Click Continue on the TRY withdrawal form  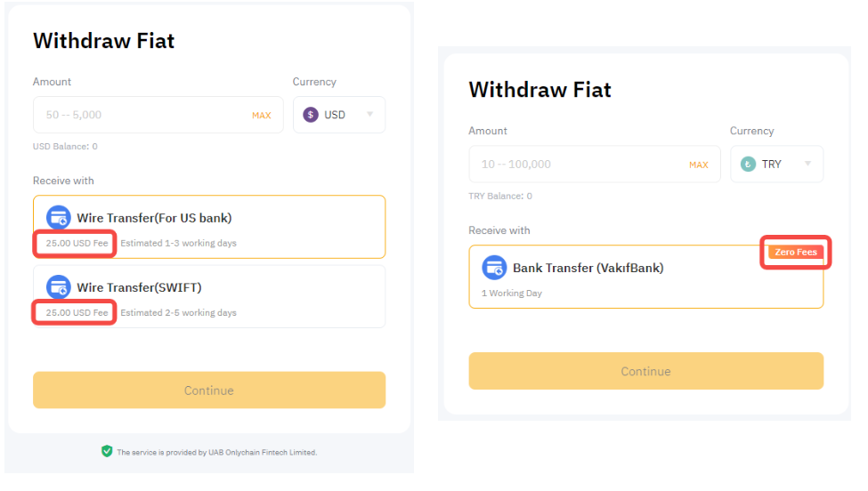pos(645,371)
